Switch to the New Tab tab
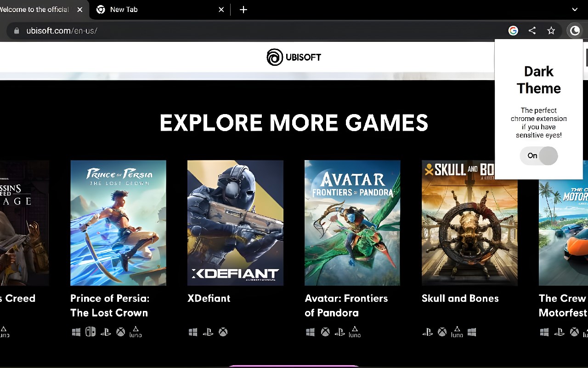The image size is (588, 368). (x=161, y=10)
